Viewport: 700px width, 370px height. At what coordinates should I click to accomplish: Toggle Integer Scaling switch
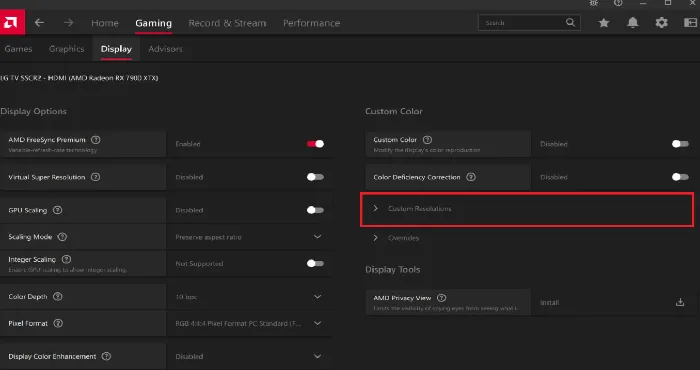point(315,263)
